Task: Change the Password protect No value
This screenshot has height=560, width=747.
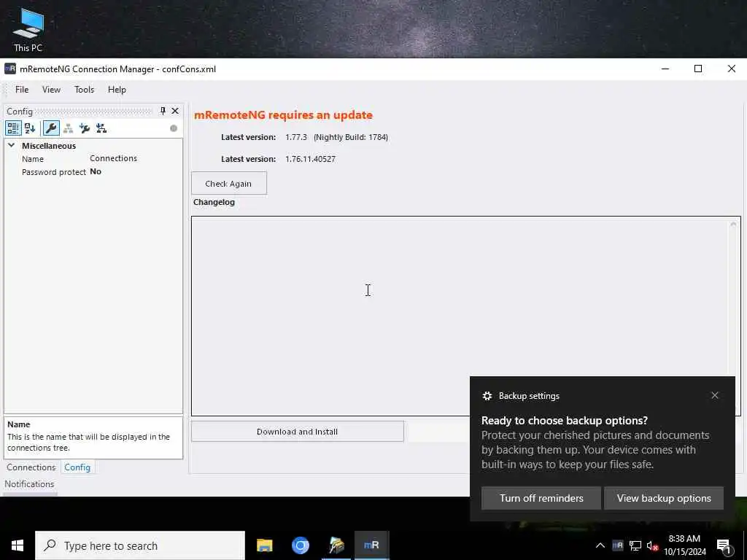Action: pos(96,171)
